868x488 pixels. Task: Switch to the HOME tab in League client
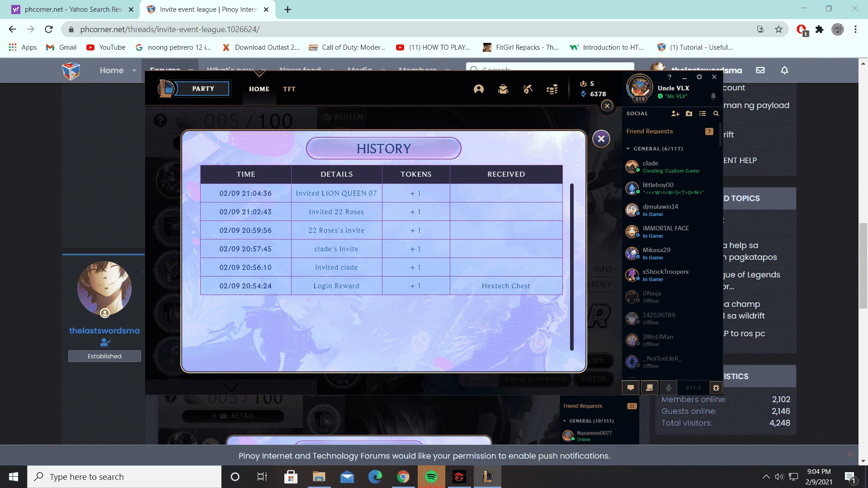[259, 89]
